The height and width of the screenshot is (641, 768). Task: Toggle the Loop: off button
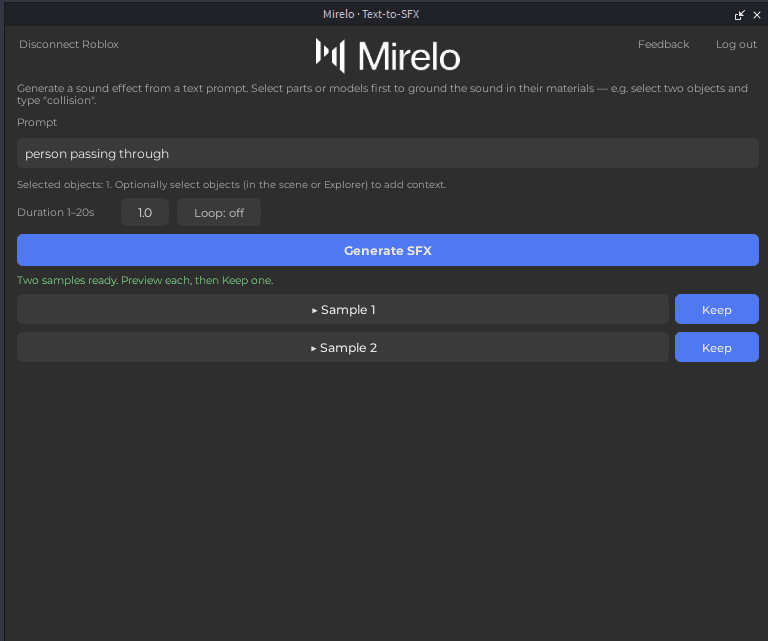tap(218, 212)
